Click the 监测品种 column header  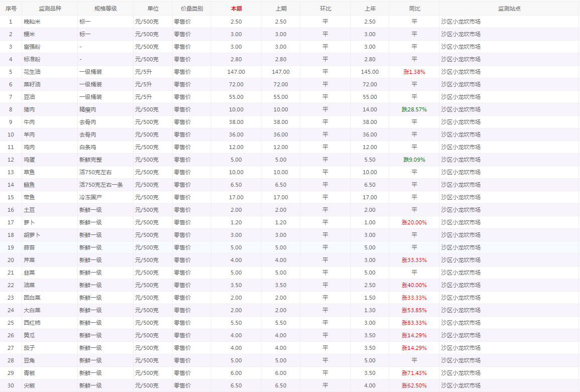50,9
